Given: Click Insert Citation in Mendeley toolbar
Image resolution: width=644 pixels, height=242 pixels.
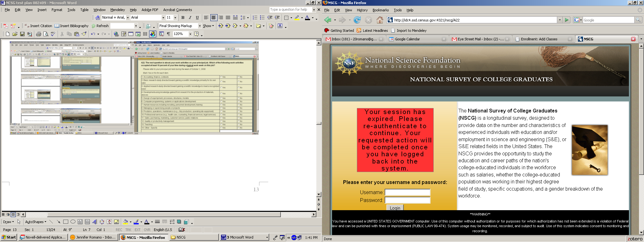Looking at the screenshot, I should pos(38,26).
